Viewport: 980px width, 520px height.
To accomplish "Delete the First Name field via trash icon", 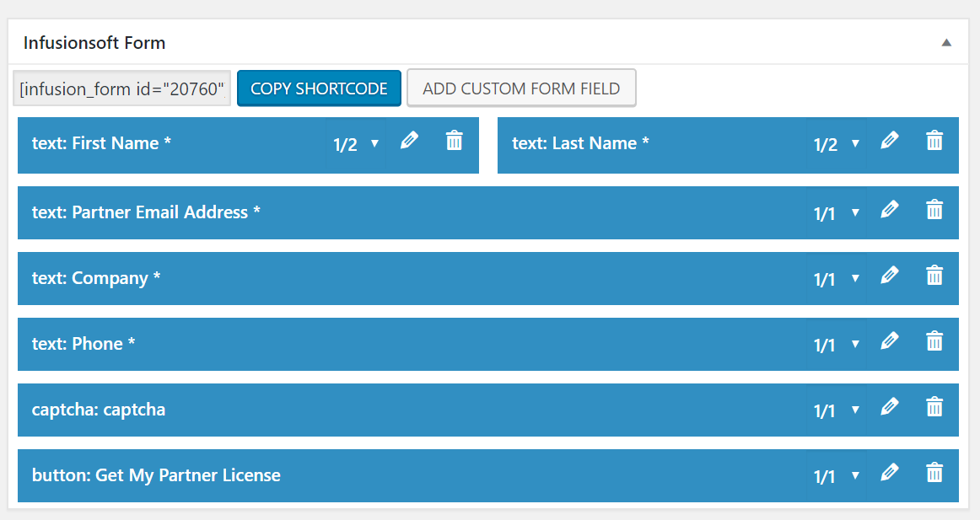I will coord(454,141).
